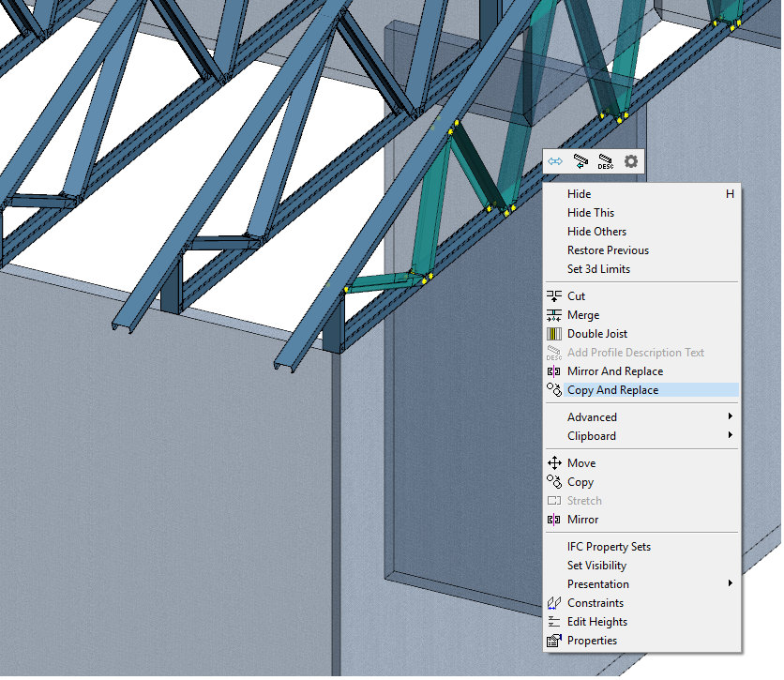
Task: Select Set 3d Limits option
Action: click(598, 269)
